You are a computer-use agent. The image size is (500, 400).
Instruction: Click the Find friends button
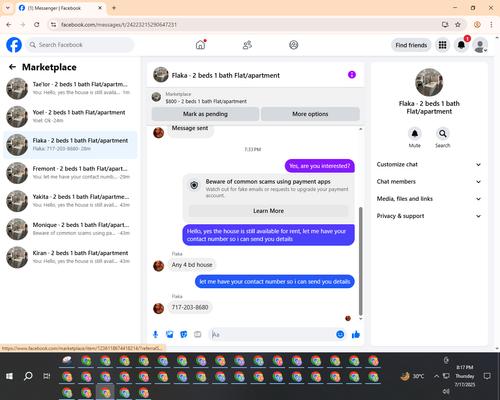click(411, 45)
